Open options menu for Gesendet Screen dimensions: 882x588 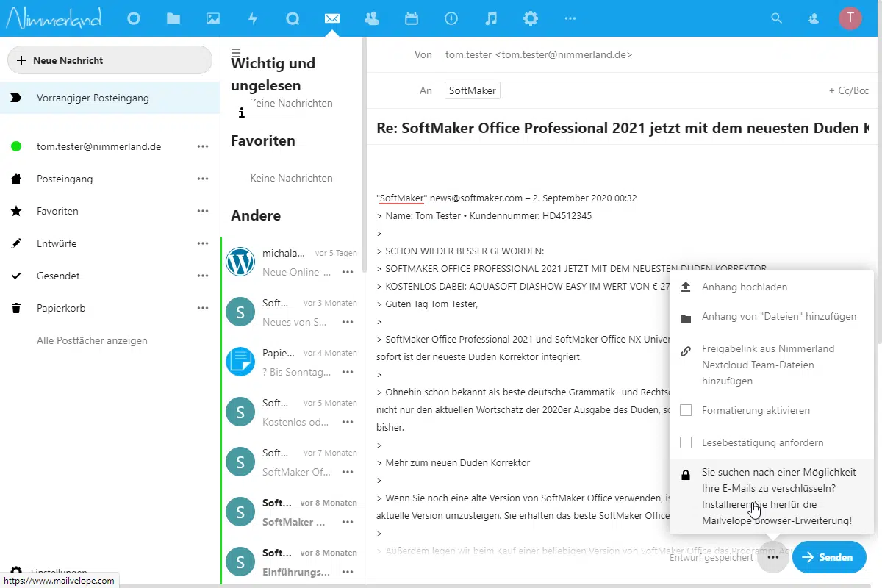point(203,276)
